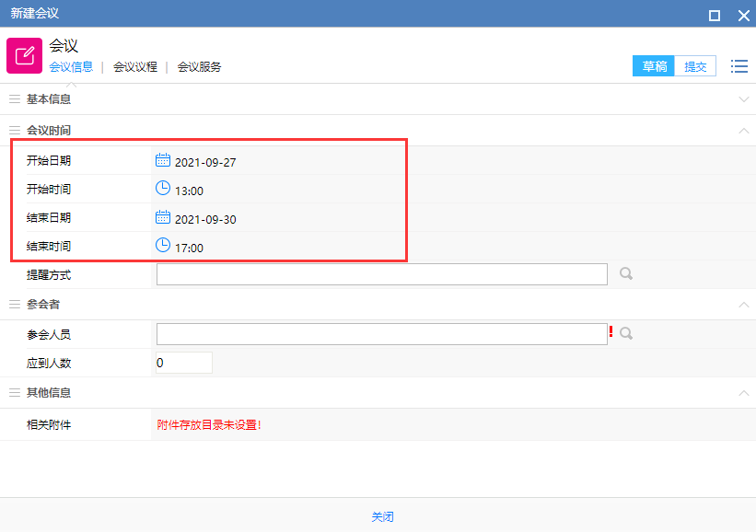Image resolution: width=756 pixels, height=532 pixels.
Task: Click the search icon beside 参会人员 field
Action: (626, 333)
